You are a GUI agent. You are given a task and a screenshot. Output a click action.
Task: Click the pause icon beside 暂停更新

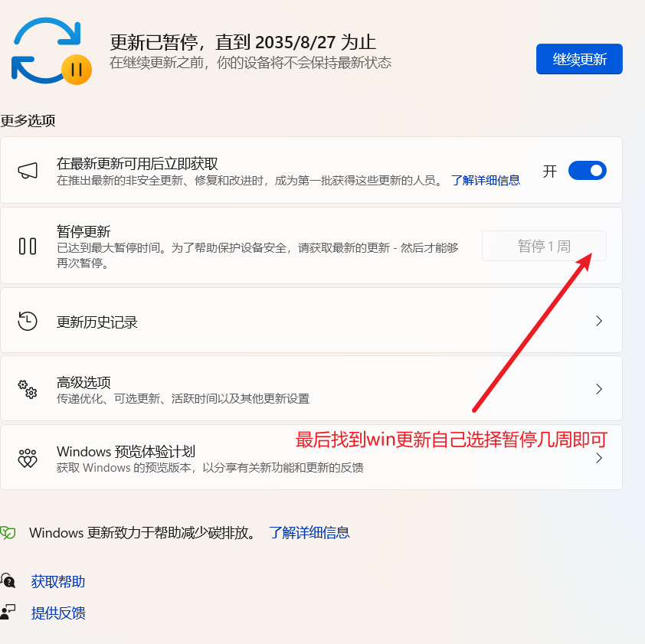click(28, 246)
